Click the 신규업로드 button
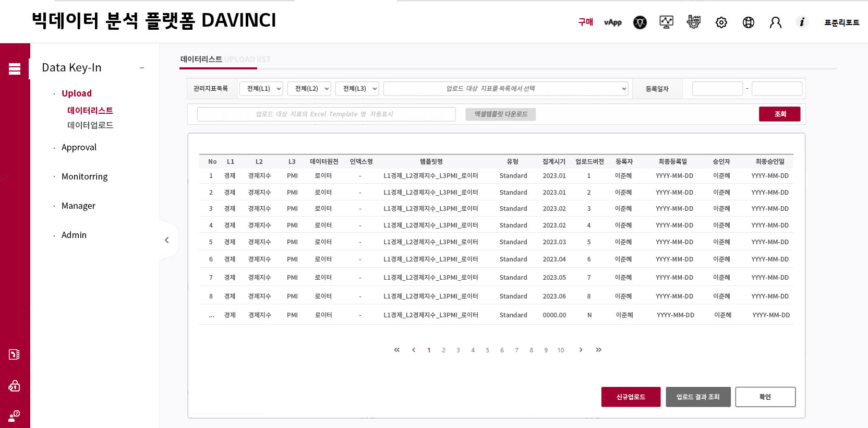Viewport: 868px width, 428px height. (631, 397)
